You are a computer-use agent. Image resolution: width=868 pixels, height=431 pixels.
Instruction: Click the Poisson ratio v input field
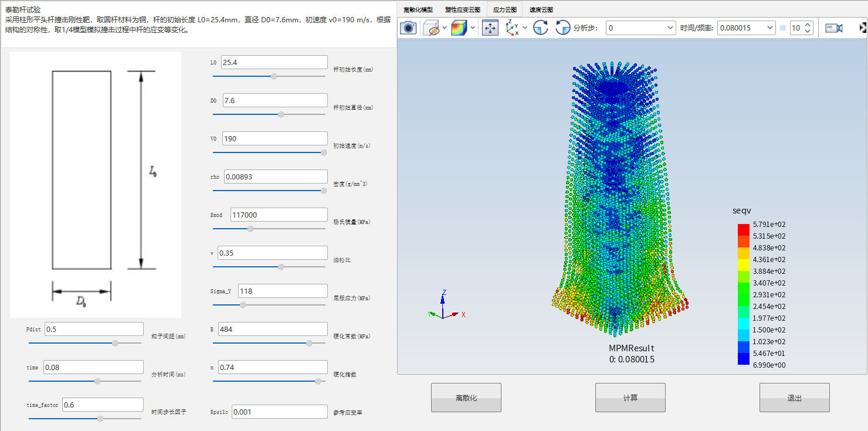[272, 253]
